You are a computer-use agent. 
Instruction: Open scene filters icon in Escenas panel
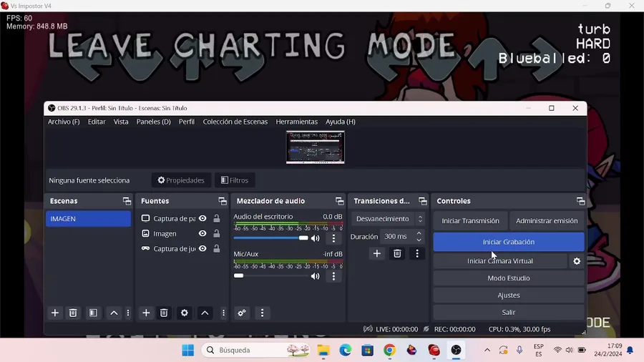coord(93,313)
